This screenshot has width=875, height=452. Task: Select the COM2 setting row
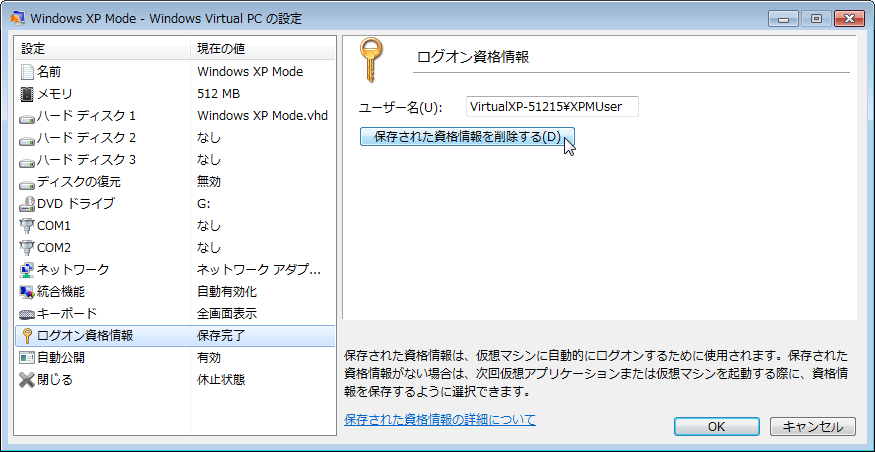[175, 248]
